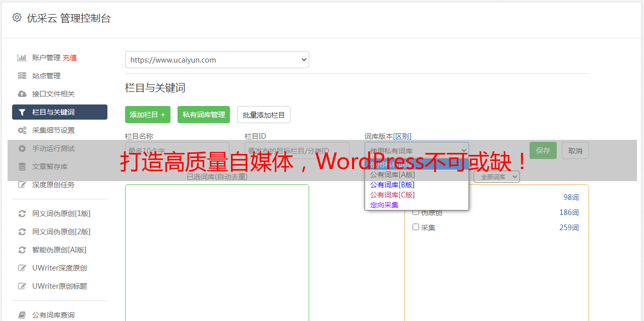The height and width of the screenshot is (321, 644).
Task: Click the 添加栏目 + button
Action: pos(148,115)
